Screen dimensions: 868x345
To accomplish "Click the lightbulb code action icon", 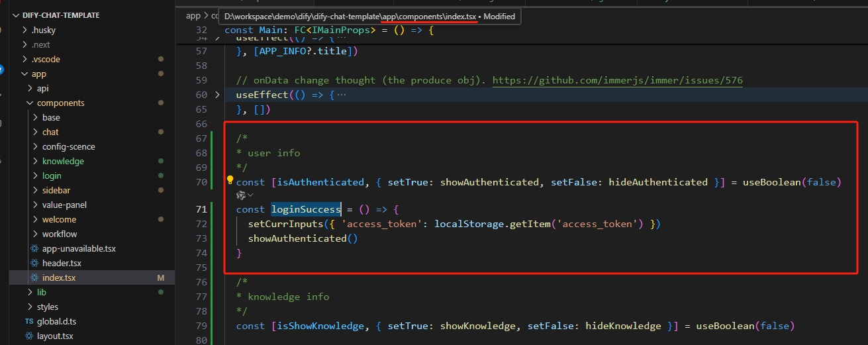I will coord(230,180).
